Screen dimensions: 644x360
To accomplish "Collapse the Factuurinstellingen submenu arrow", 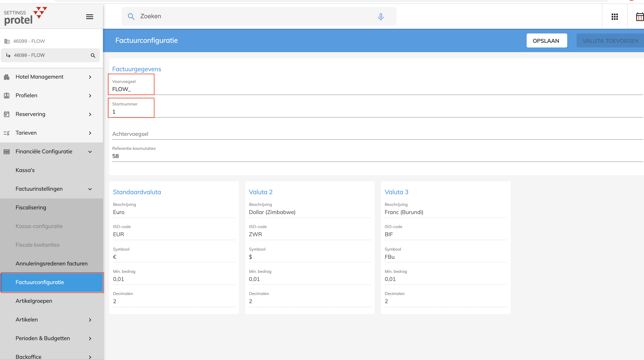I will click(x=90, y=189).
